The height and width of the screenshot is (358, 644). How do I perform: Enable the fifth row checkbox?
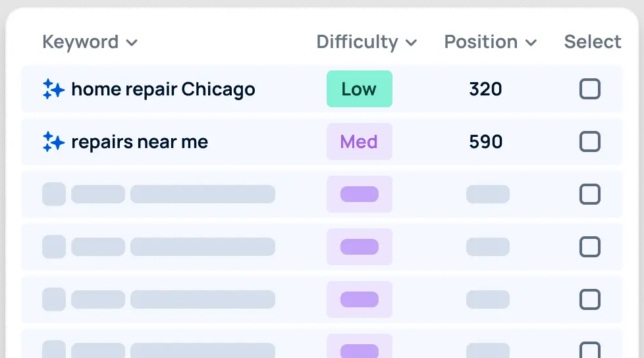589,299
